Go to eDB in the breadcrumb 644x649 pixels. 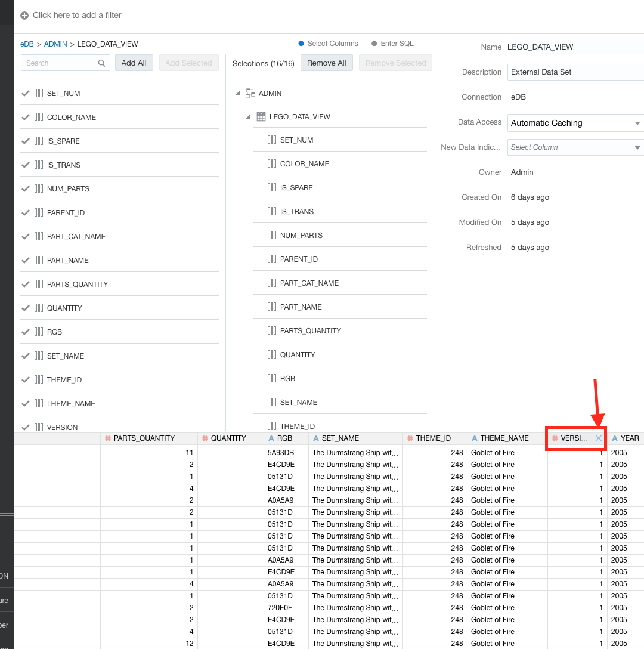27,44
